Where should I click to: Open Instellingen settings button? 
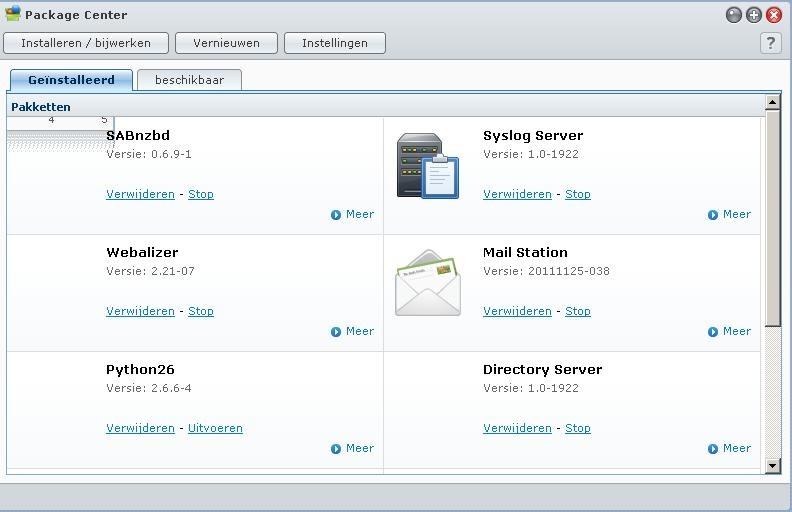[335, 43]
